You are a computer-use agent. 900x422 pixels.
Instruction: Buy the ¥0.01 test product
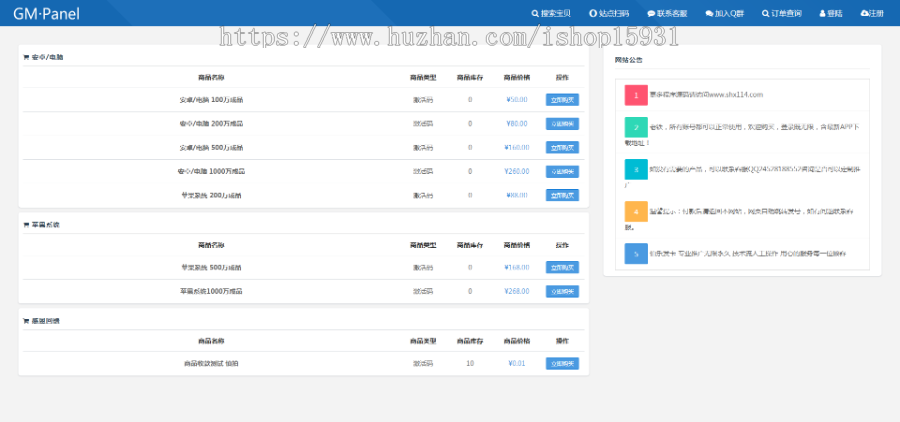(x=562, y=364)
